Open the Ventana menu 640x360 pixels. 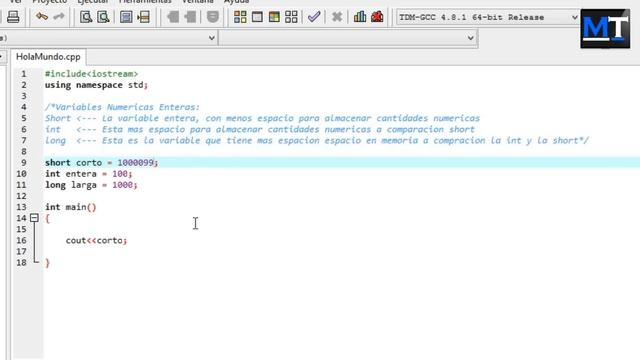pos(198,2)
